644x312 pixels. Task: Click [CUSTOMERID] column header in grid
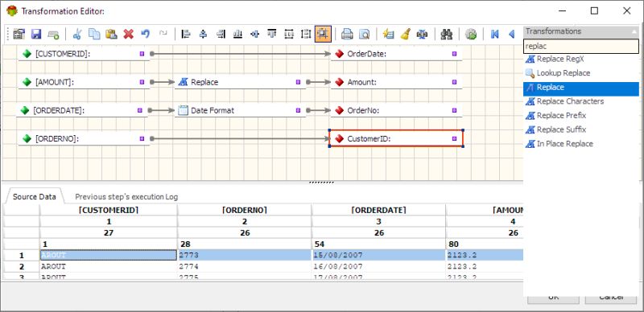tap(109, 210)
